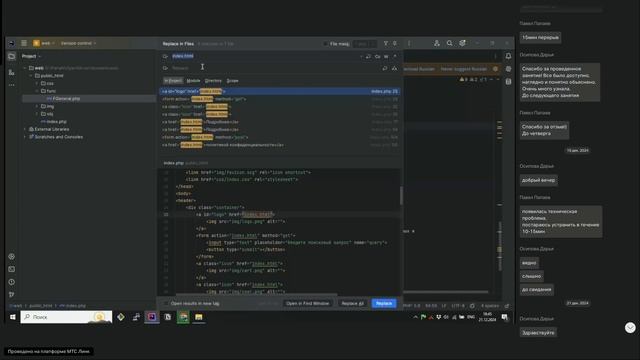Select the result row form action method="get"
The image size is (640, 360).
[280, 99]
